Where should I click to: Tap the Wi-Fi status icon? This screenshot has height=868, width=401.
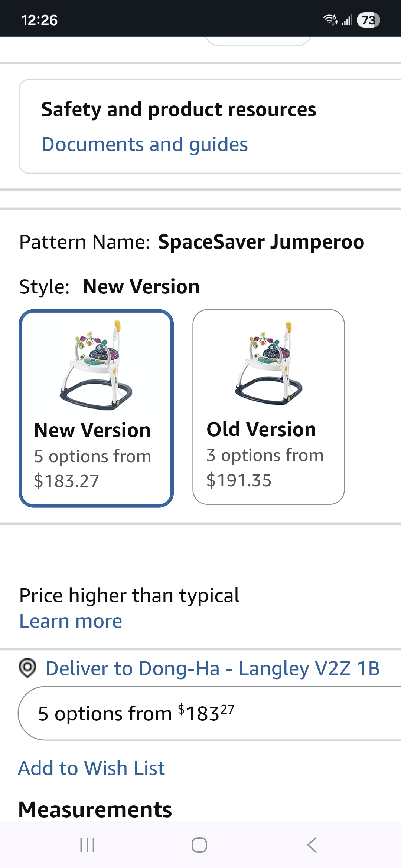330,19
